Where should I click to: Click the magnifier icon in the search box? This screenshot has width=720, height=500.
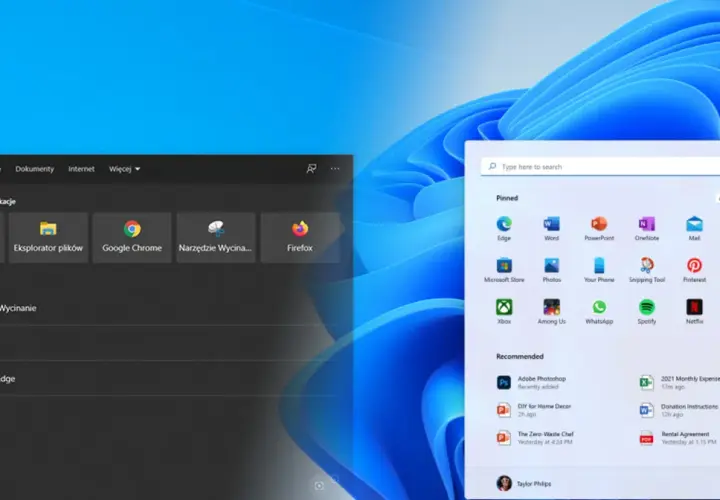click(492, 166)
